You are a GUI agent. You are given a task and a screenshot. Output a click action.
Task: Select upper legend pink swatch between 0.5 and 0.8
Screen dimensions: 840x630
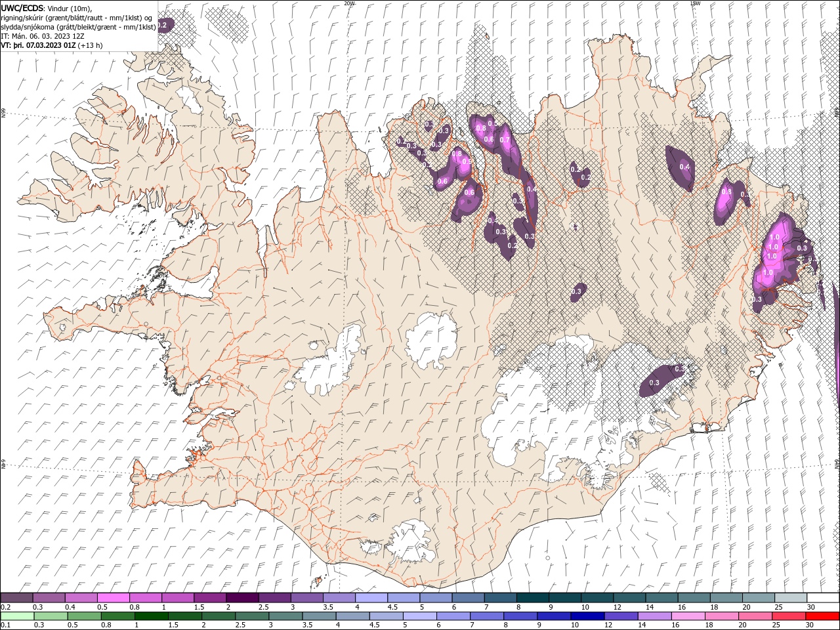(x=113, y=598)
